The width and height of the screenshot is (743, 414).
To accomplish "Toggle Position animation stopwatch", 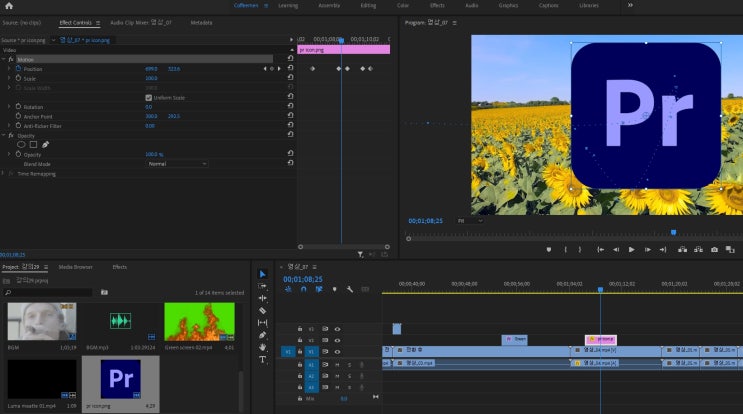I will (x=18, y=69).
